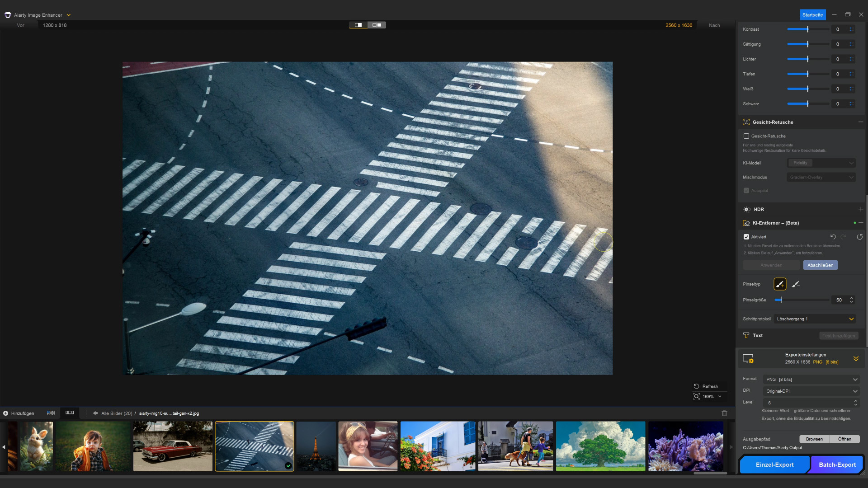Uncheck the Aktiviert checkbox

(746, 237)
